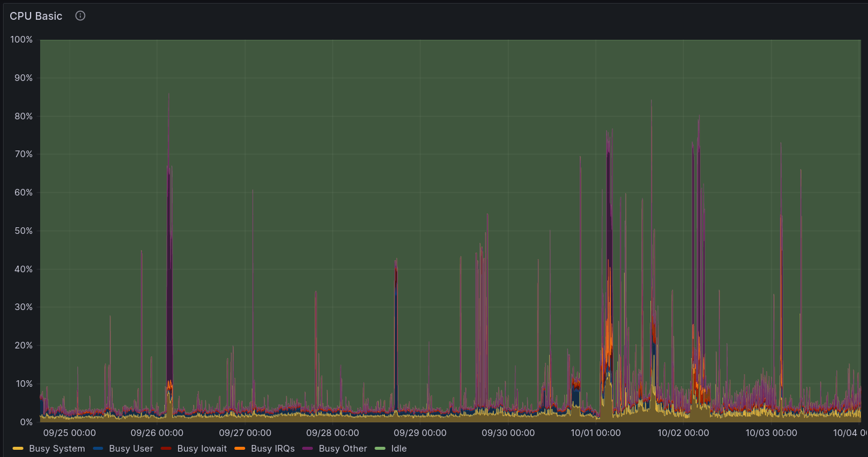Isolate the Busy Iowait series label
This screenshot has width=868, height=457.
[202, 449]
